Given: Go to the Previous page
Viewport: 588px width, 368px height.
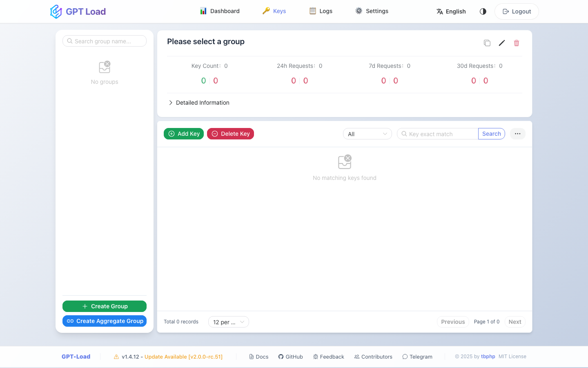Looking at the screenshot, I should (453, 322).
